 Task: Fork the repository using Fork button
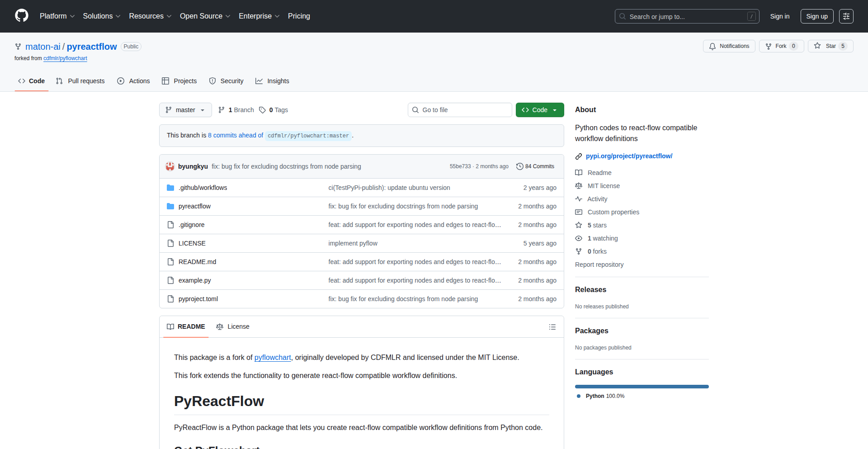pos(781,46)
